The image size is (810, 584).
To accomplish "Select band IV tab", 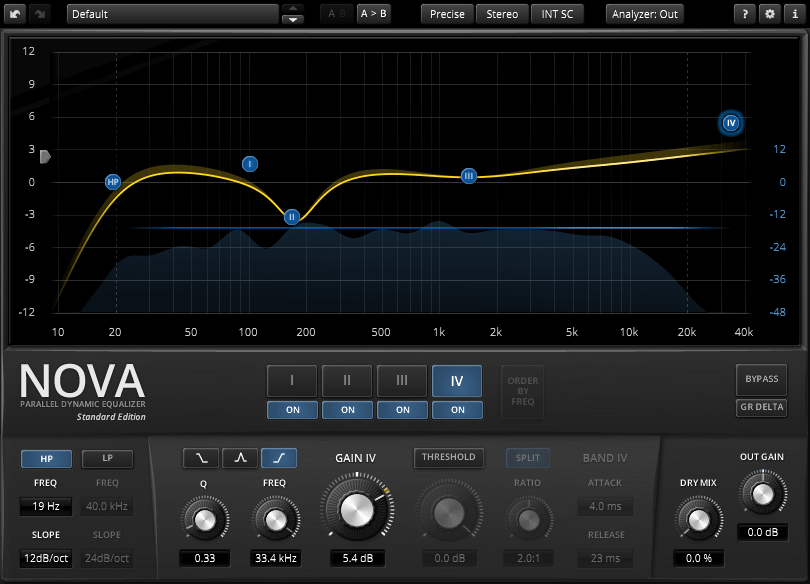I will [457, 381].
